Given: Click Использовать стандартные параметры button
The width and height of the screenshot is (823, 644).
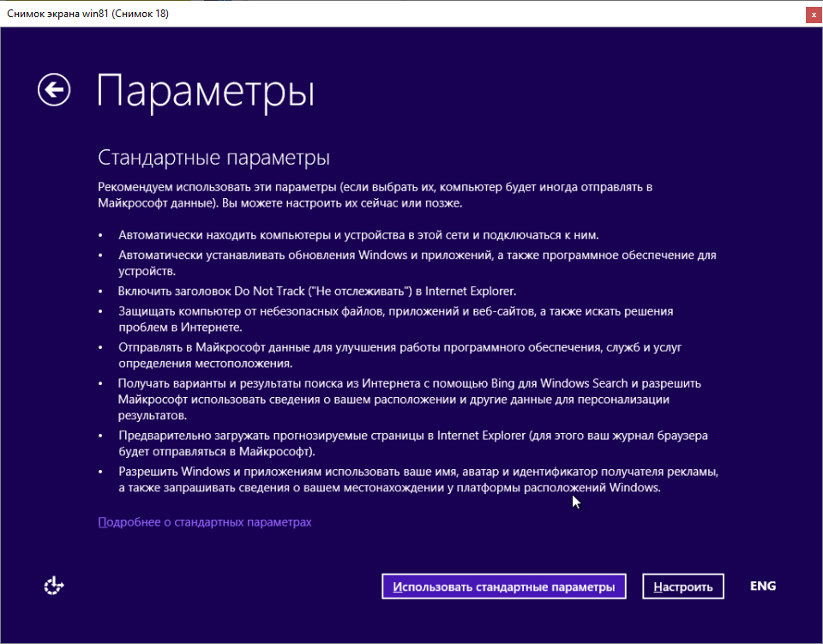Looking at the screenshot, I should [504, 587].
